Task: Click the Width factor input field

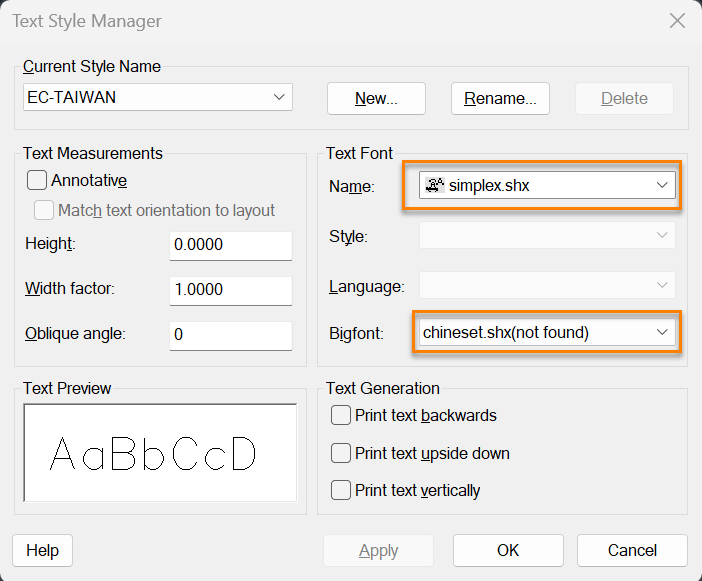Action: (x=231, y=290)
